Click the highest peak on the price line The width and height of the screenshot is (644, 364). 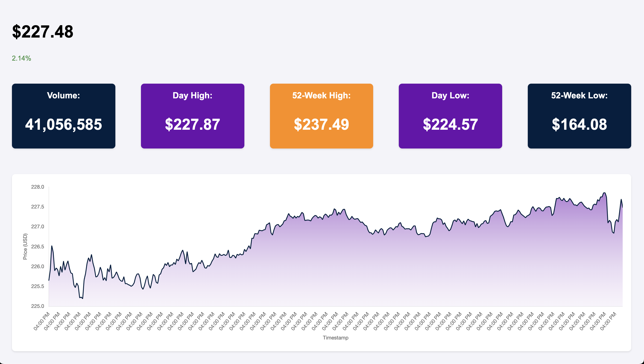[x=605, y=193]
